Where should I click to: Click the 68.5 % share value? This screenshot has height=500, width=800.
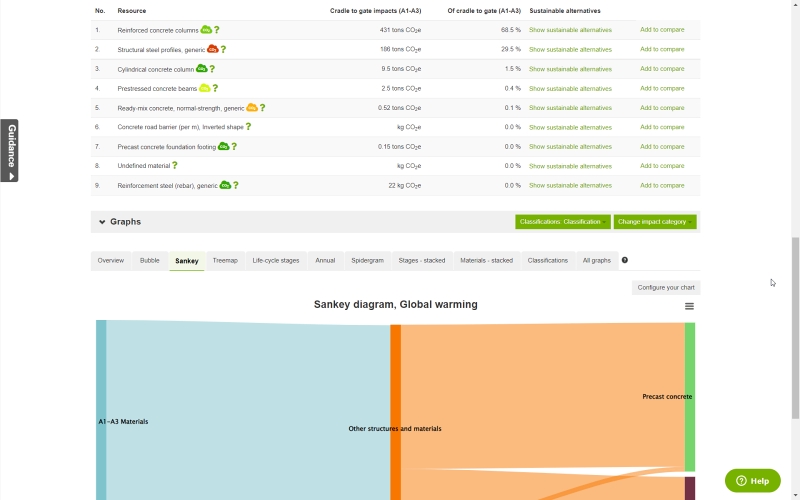tap(511, 30)
